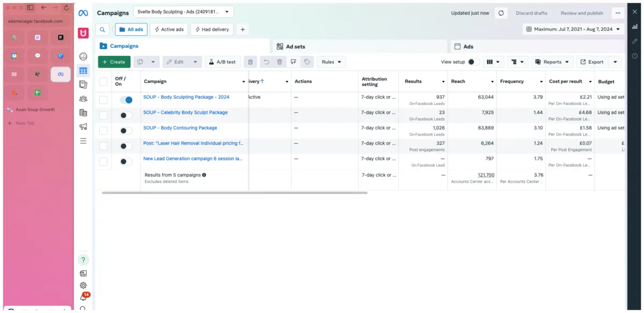The width and height of the screenshot is (644, 313).
Task: Open the Ads reporting pages icon
Action: tap(83, 84)
